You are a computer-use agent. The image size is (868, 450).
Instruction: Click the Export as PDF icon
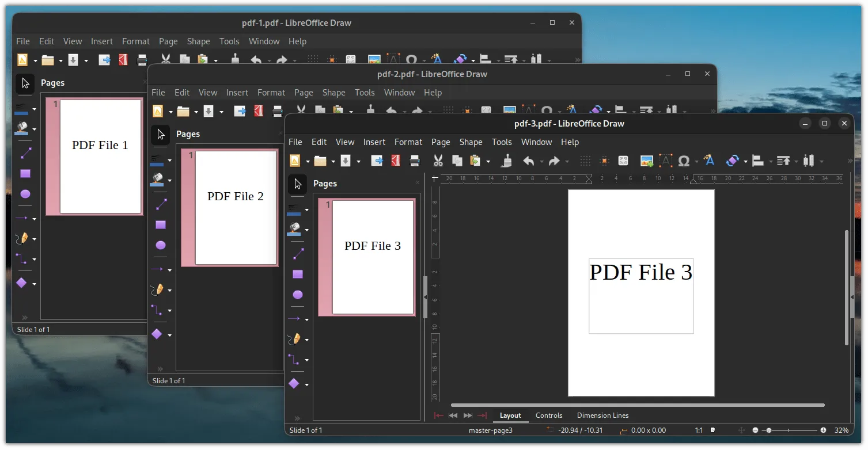click(x=396, y=161)
